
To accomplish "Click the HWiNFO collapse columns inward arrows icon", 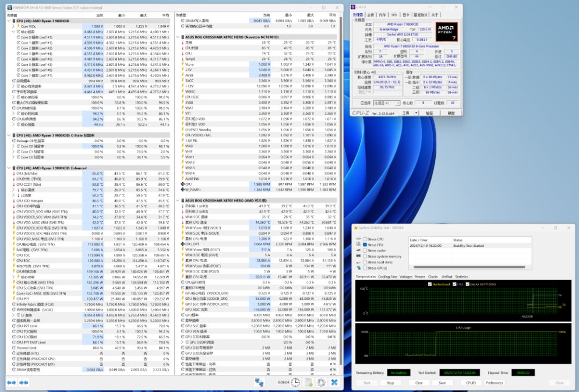I will click(24, 382).
